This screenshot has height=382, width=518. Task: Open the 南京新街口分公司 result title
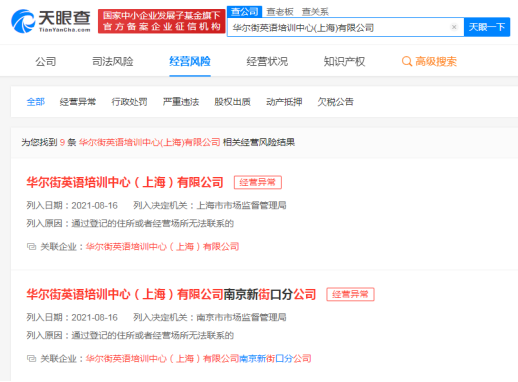pyautogui.click(x=171, y=294)
